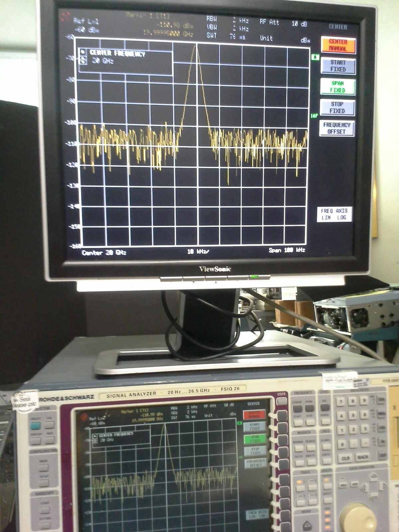Push the LEVEL REF key on analyzer

click(325, 407)
